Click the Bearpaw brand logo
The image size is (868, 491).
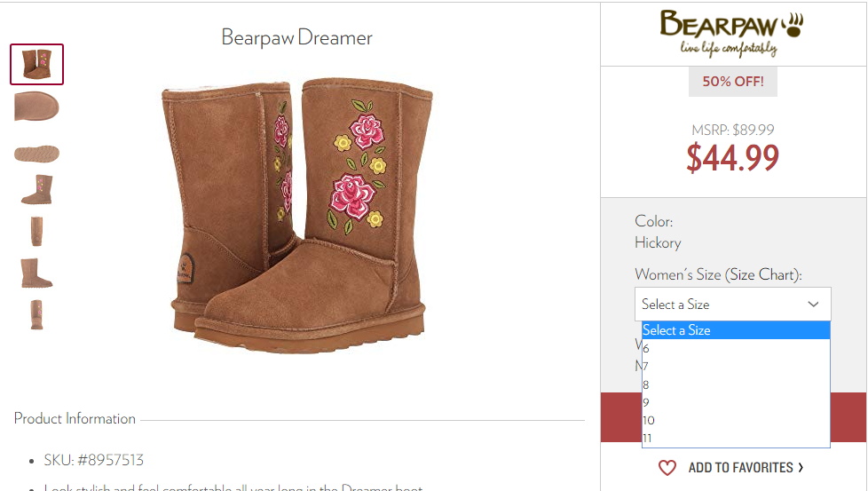point(732,34)
